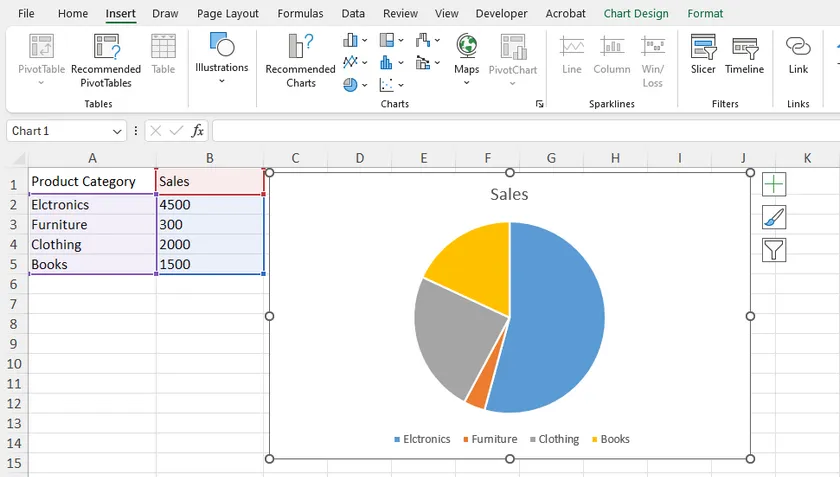
Task: Select cell containing 4500
Action: pos(210,205)
